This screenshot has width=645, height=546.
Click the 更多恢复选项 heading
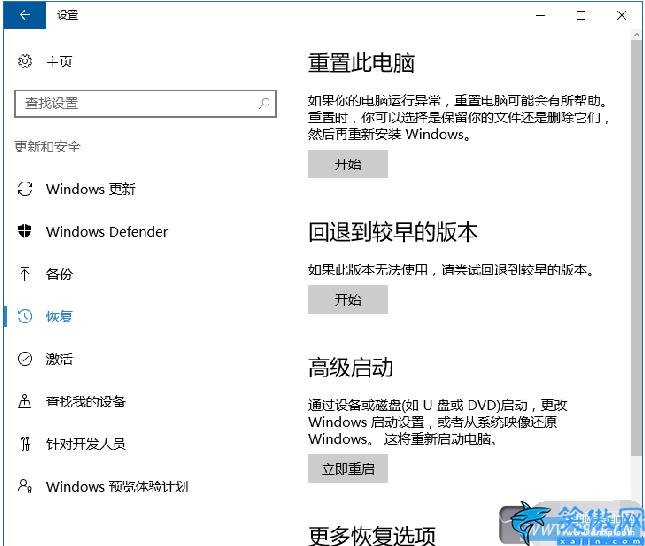click(372, 536)
